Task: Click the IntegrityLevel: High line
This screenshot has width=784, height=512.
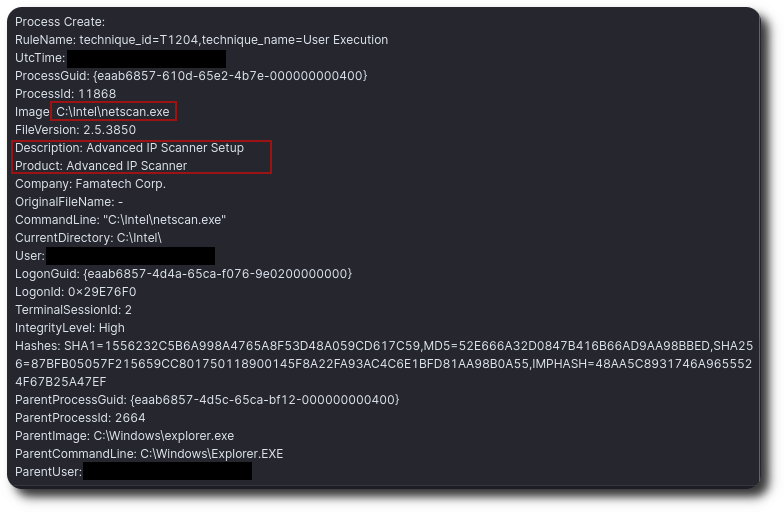Action: click(x=70, y=328)
